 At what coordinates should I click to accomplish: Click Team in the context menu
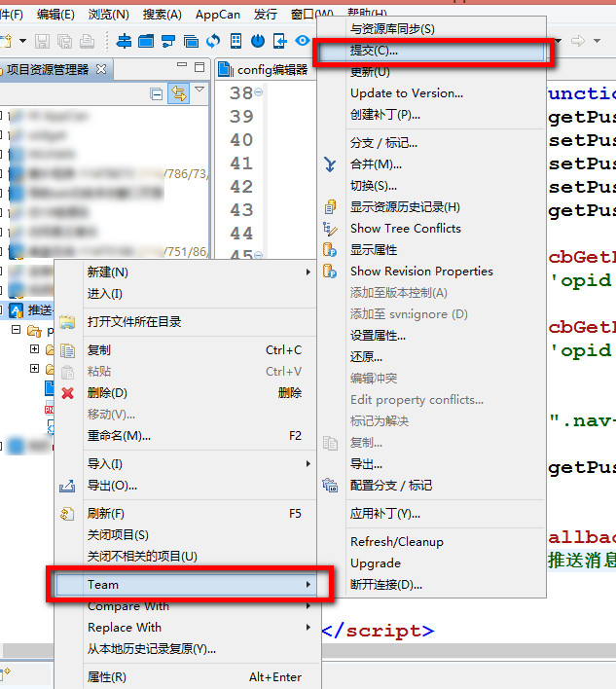186,585
